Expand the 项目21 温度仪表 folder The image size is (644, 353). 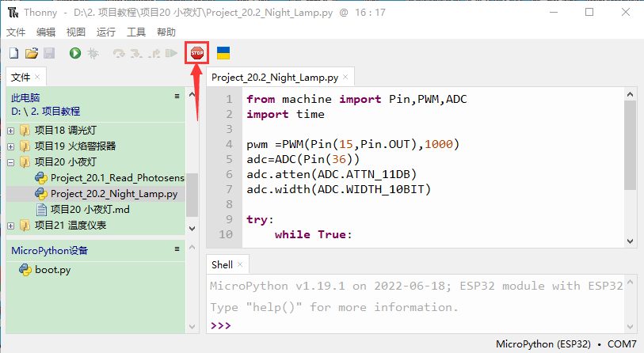[x=10, y=226]
